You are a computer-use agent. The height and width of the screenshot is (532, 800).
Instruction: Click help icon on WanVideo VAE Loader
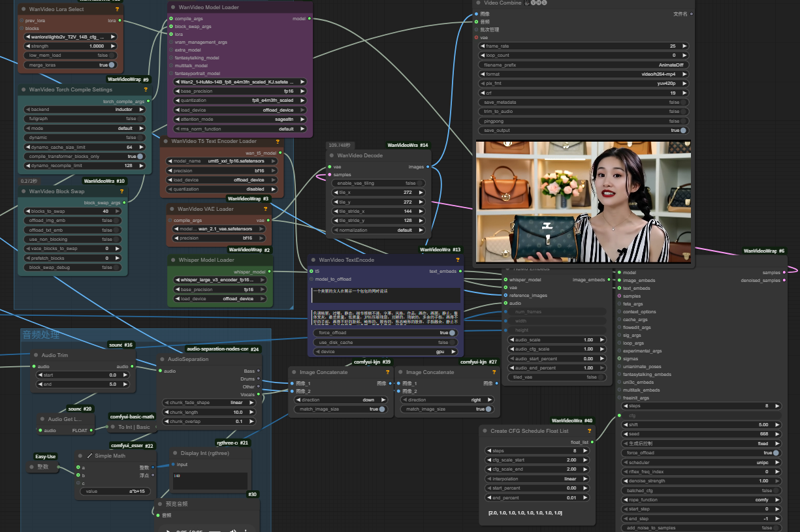coord(265,209)
